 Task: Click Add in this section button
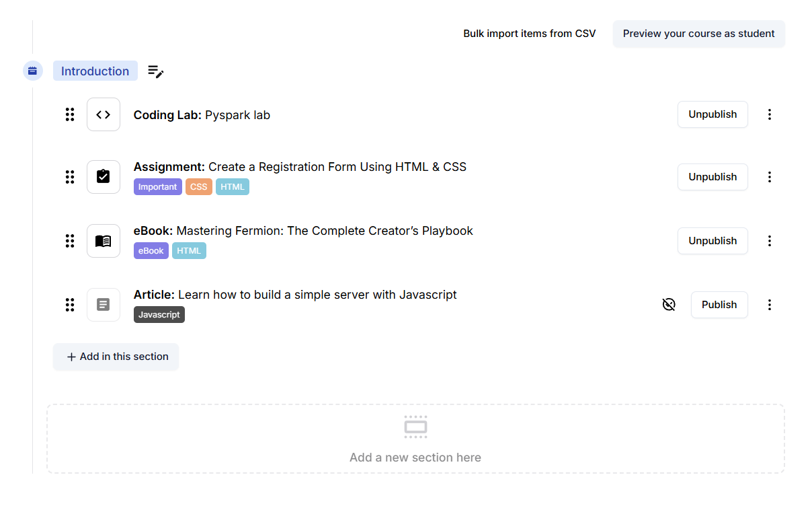click(116, 357)
